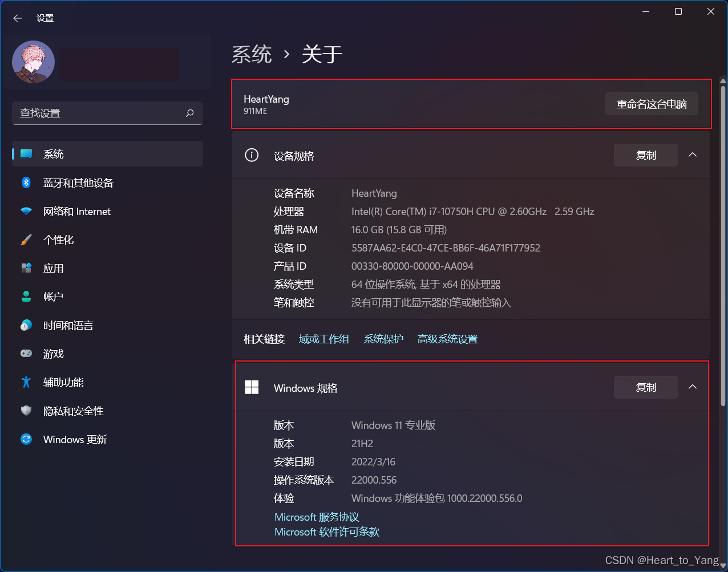Click the search magnifier icon
The height and width of the screenshot is (572, 728).
pyautogui.click(x=190, y=113)
